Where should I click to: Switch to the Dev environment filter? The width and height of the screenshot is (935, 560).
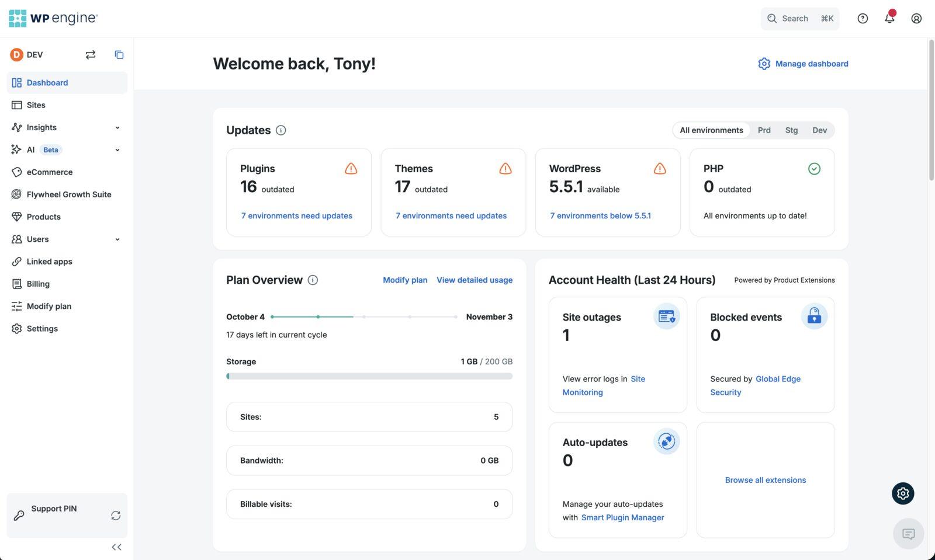pos(819,130)
